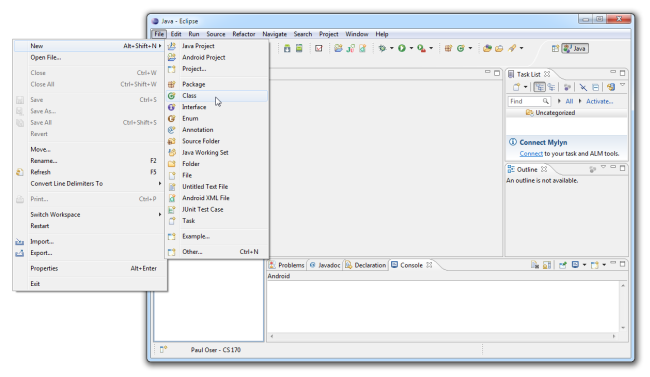Choose JUnit Test Case in the New submenu
650x377 pixels.
[217, 209]
